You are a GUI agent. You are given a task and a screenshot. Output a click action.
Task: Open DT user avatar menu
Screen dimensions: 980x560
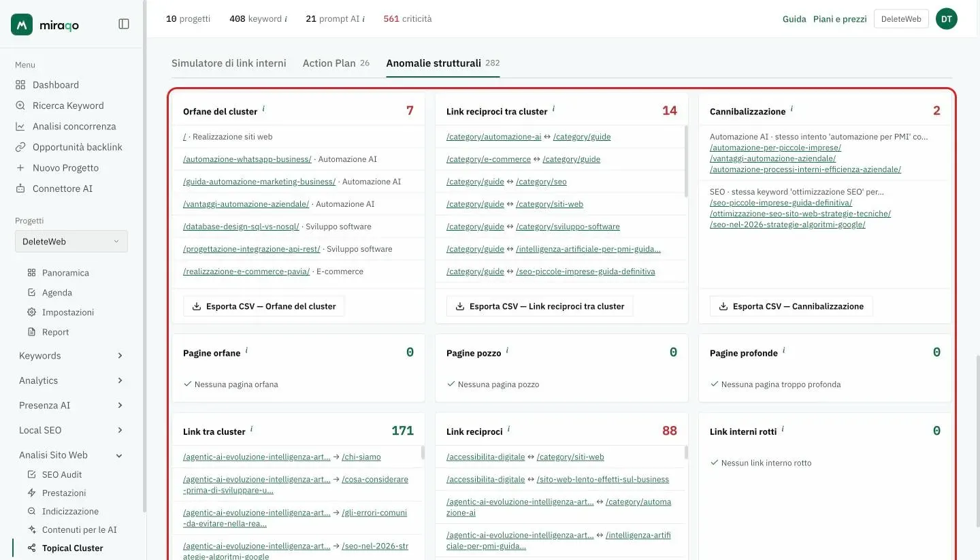947,19
